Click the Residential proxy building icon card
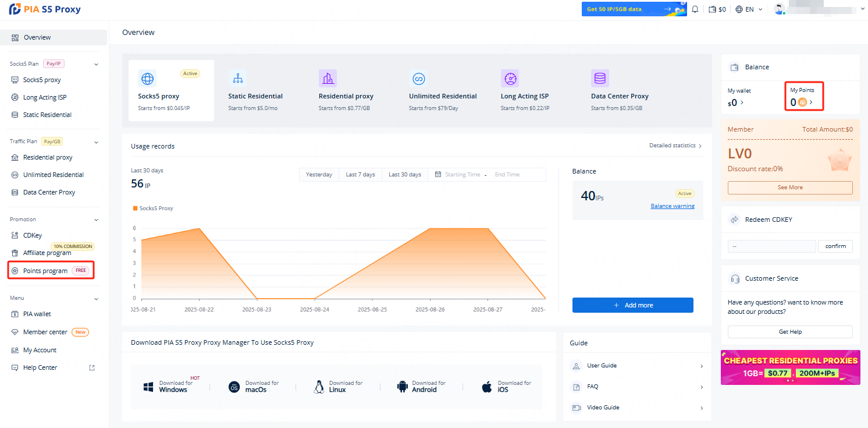This screenshot has height=428, width=868. point(328,79)
